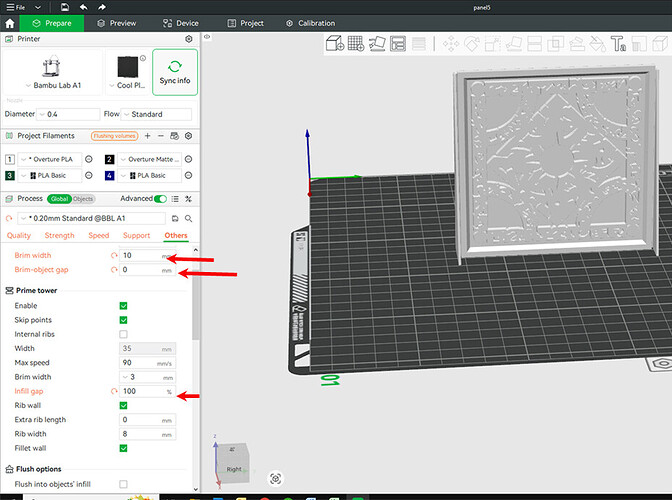Click the Auto orient toolbar icon

pyautogui.click(x=377, y=43)
